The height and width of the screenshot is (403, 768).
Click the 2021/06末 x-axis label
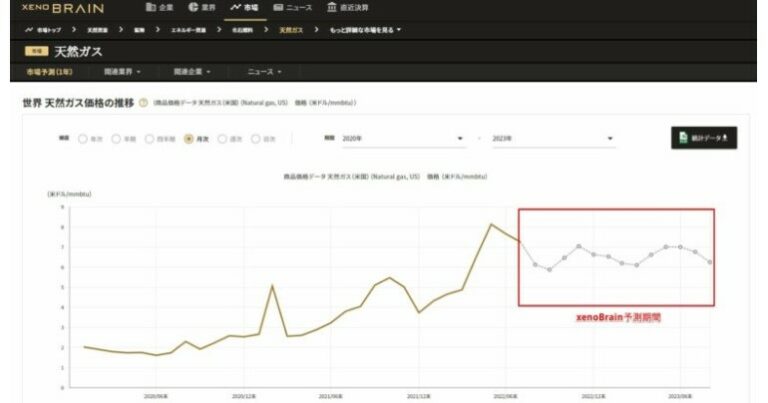click(331, 396)
